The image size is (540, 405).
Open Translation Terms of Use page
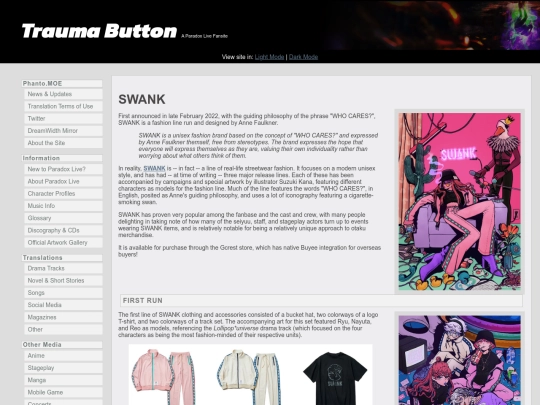click(63, 106)
